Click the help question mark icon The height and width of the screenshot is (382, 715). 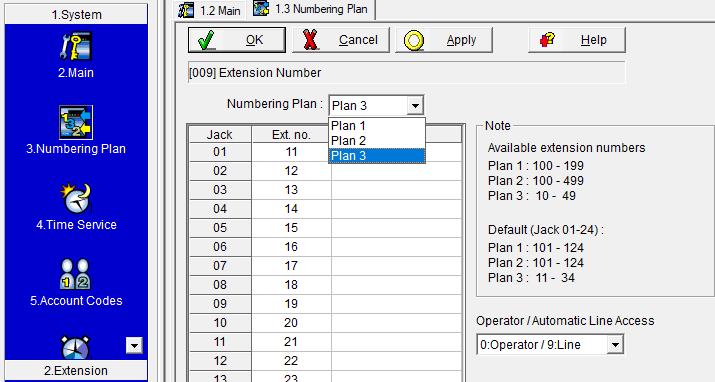point(547,40)
